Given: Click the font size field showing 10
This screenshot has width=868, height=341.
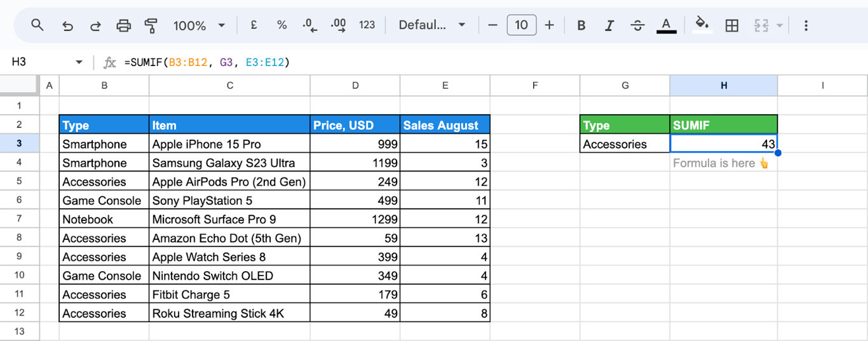Looking at the screenshot, I should [x=521, y=25].
